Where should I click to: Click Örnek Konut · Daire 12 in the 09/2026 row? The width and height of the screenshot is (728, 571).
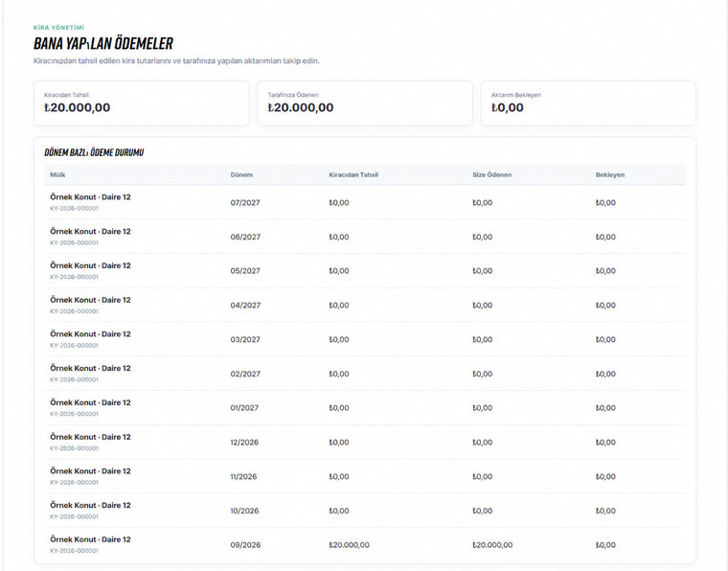[91, 539]
